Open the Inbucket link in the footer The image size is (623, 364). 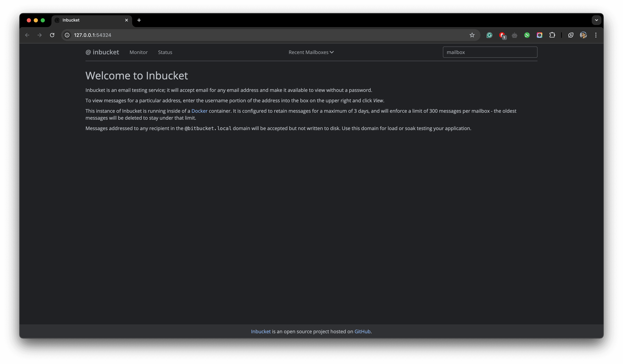pyautogui.click(x=261, y=331)
